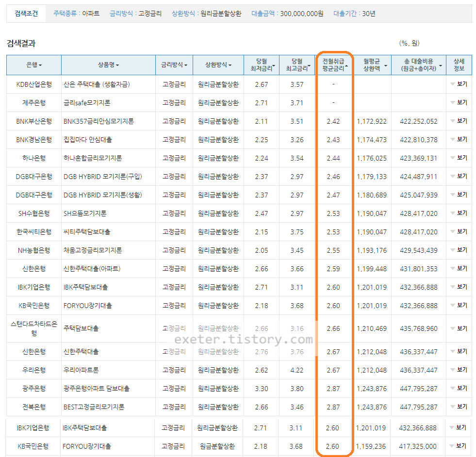
Task: Select product 우리아파트론
Action: point(81,370)
